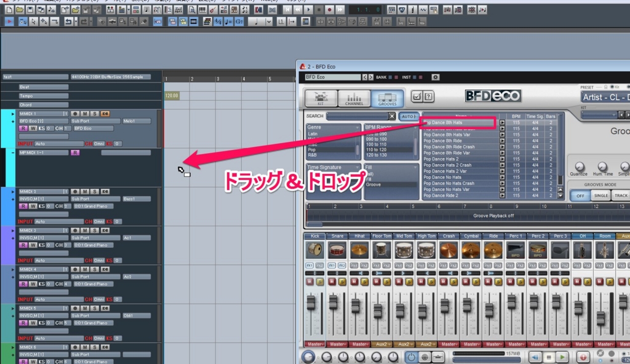
Task: Collapse the MP:MIDI 1-1 lane
Action: (12, 152)
